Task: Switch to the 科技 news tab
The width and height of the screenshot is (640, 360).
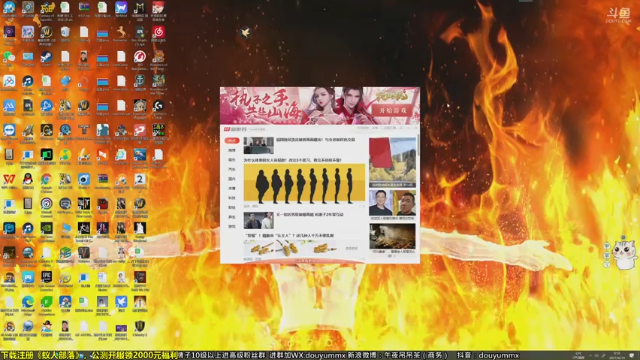Action: [x=232, y=198]
